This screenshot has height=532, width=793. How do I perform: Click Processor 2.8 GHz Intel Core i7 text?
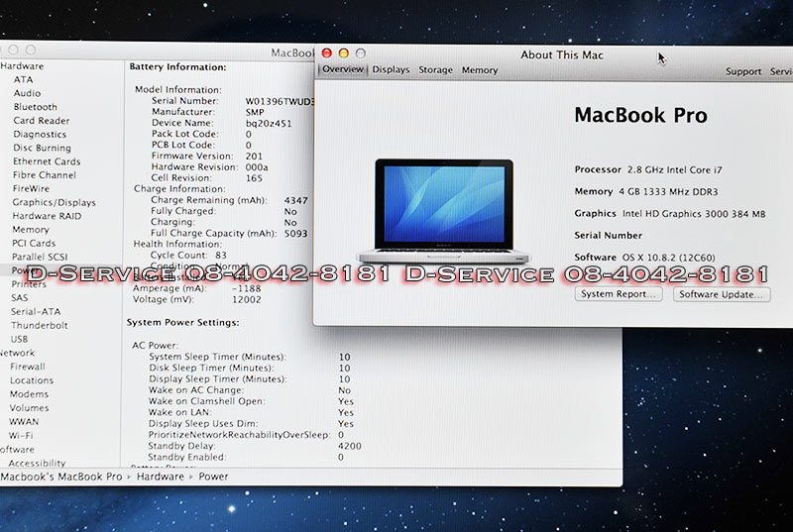pyautogui.click(x=648, y=169)
